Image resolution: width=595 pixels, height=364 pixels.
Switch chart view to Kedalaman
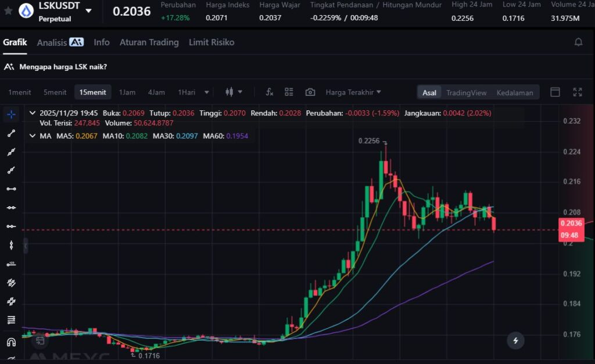[x=514, y=93]
